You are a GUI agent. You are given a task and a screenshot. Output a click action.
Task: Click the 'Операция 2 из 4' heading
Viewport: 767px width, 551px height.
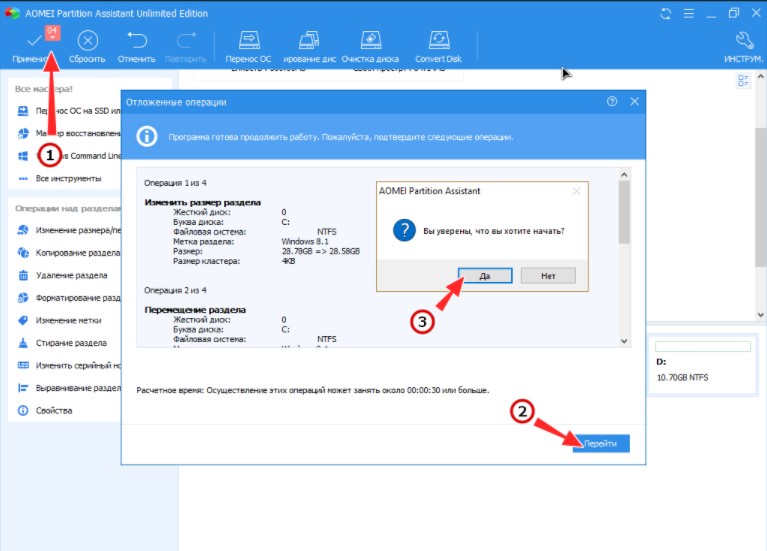coord(175,290)
